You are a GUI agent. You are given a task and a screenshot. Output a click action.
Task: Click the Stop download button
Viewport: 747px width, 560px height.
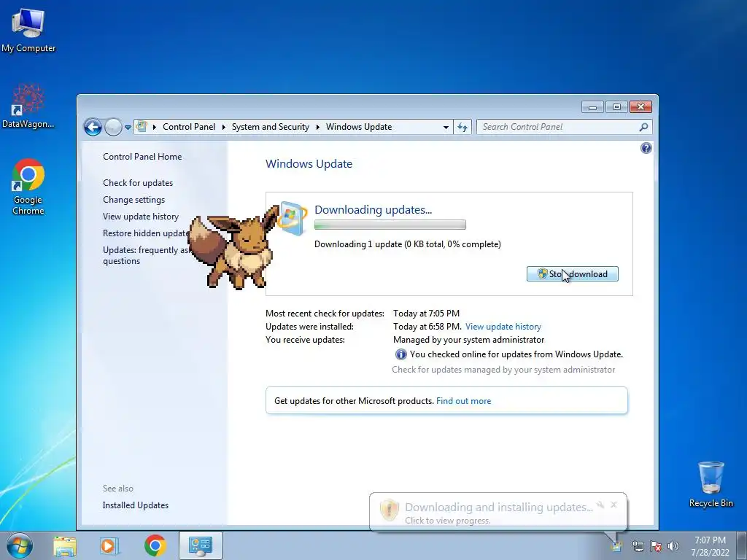(x=572, y=274)
